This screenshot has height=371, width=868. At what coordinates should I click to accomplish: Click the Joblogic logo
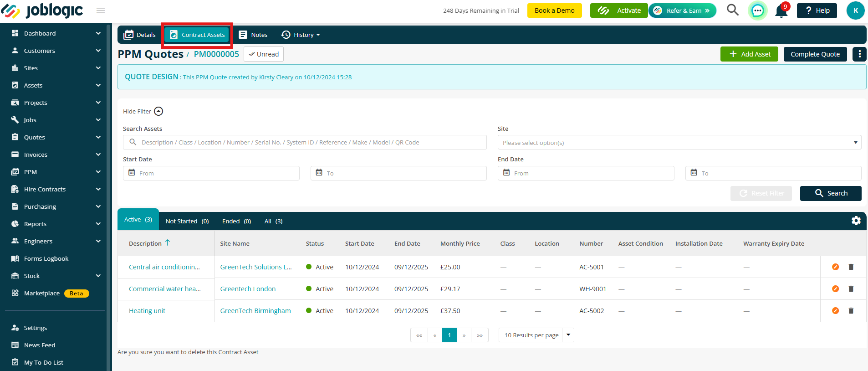click(x=42, y=10)
